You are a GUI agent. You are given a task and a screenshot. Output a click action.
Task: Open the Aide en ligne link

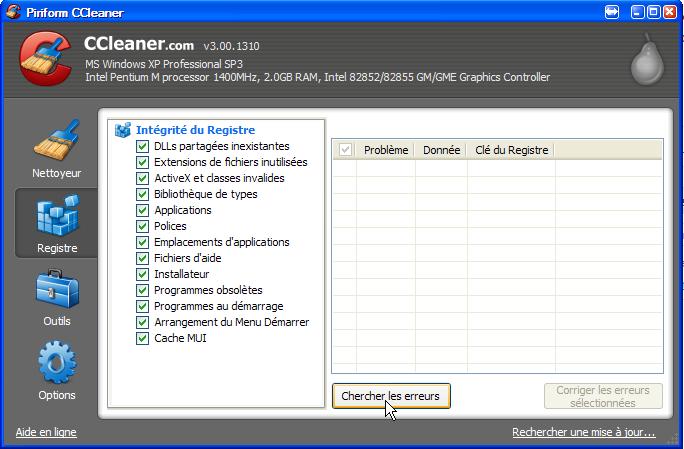(x=46, y=432)
